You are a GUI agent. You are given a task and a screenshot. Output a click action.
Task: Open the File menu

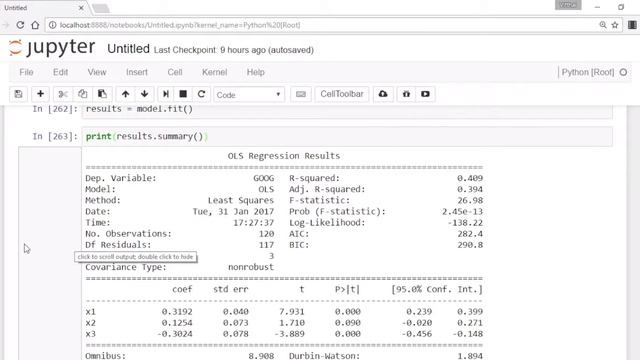26,72
